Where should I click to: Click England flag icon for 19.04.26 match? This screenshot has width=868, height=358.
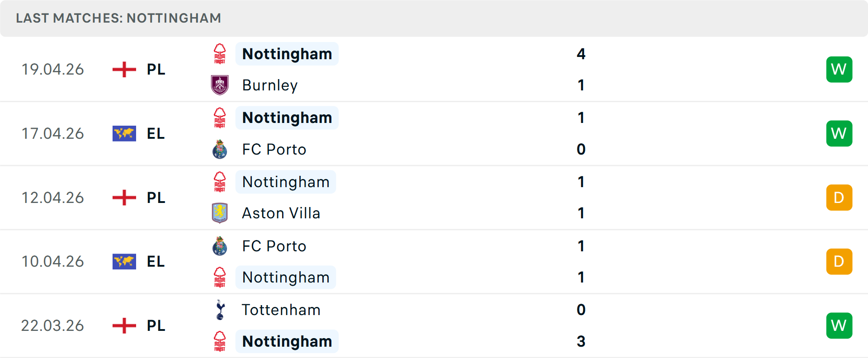point(124,69)
